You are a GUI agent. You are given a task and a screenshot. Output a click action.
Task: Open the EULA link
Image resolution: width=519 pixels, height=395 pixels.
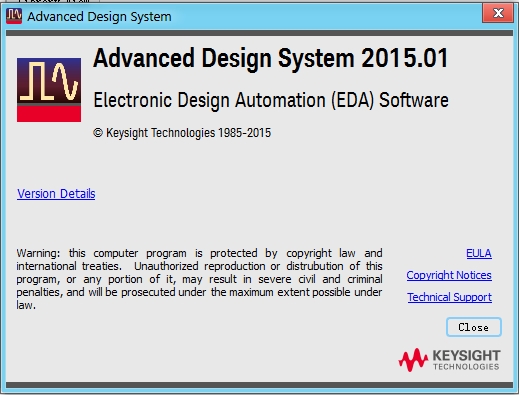479,253
